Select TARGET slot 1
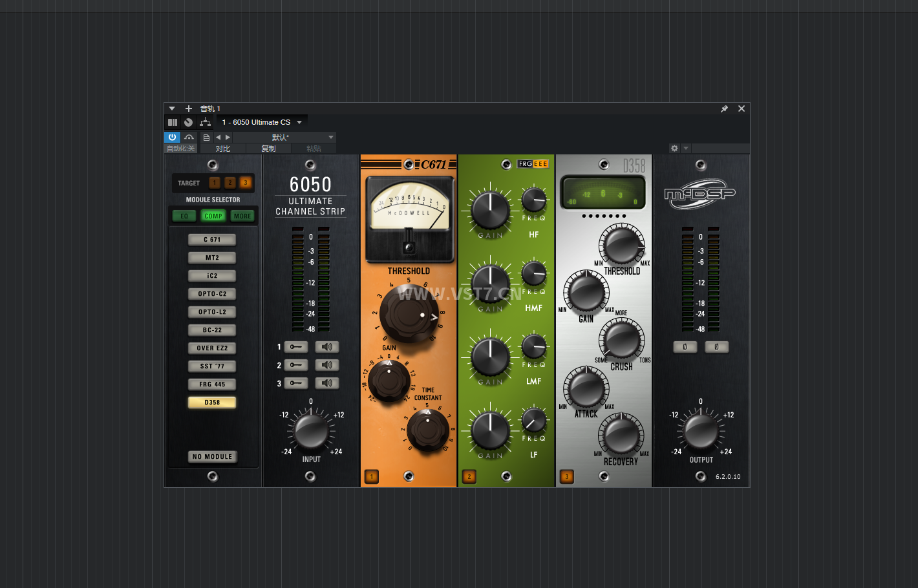The width and height of the screenshot is (918, 588). pos(215,183)
